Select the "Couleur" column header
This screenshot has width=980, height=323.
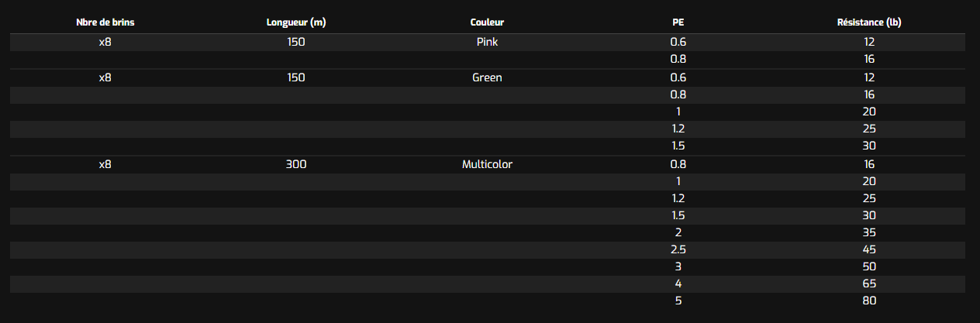coord(487,22)
